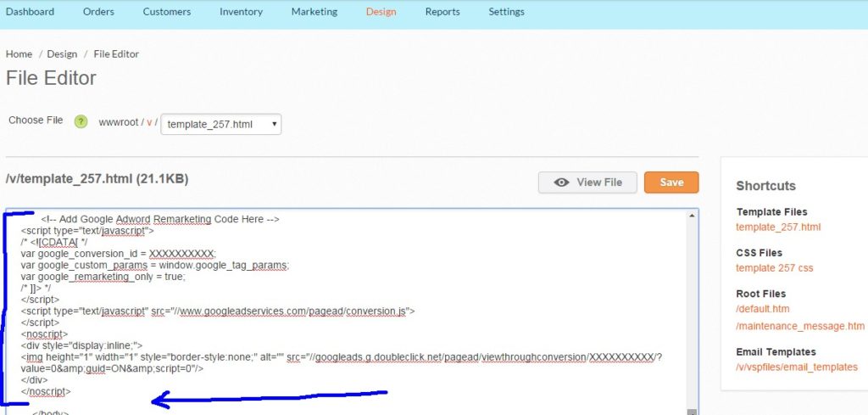Open the Customers menu
This screenshot has width=868, height=415.
pos(167,12)
